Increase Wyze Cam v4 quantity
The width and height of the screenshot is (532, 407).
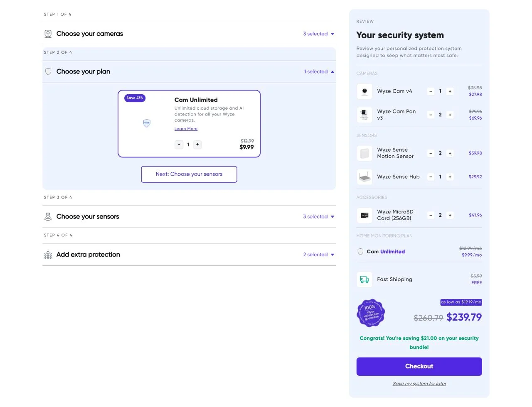pos(450,91)
